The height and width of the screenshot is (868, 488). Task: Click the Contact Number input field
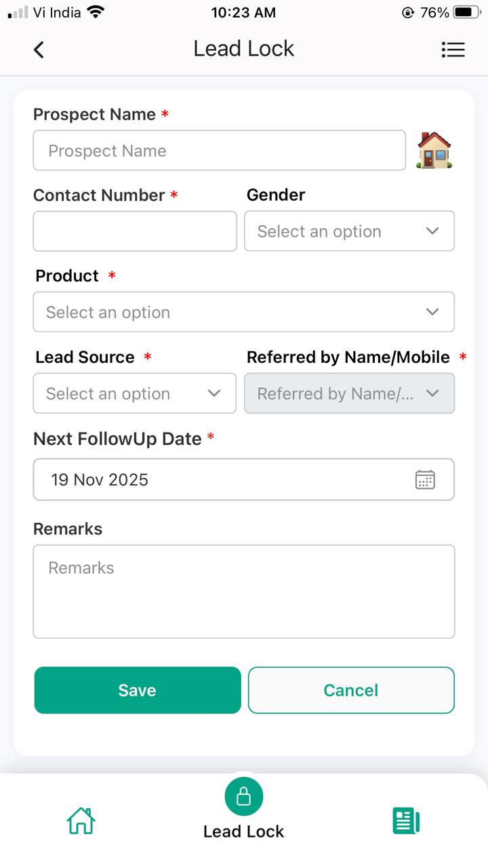(x=135, y=231)
